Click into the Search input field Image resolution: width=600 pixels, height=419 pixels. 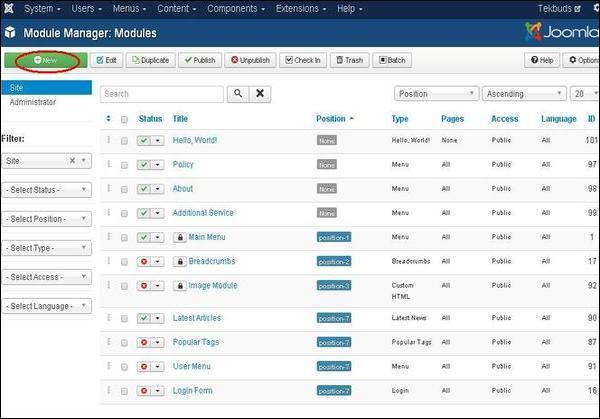coord(161,94)
